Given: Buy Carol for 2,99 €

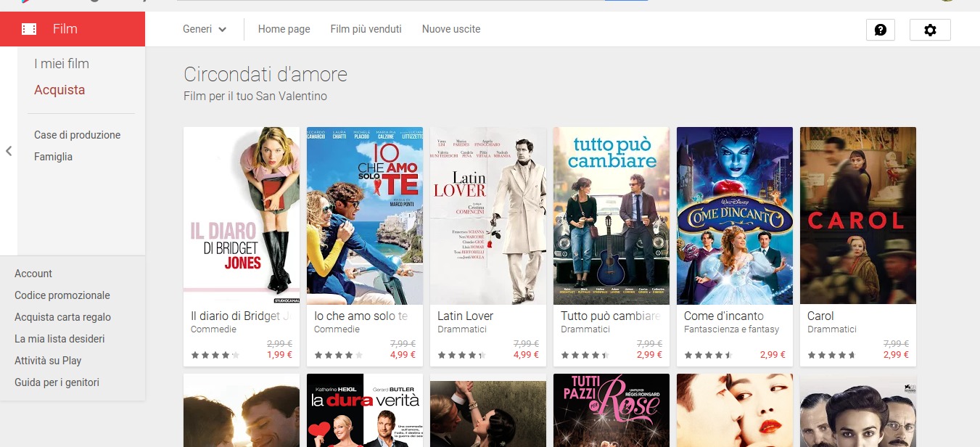Looking at the screenshot, I should (x=896, y=355).
